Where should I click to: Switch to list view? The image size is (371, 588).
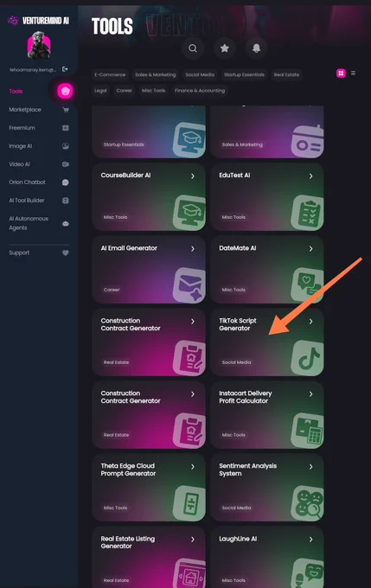coord(353,73)
